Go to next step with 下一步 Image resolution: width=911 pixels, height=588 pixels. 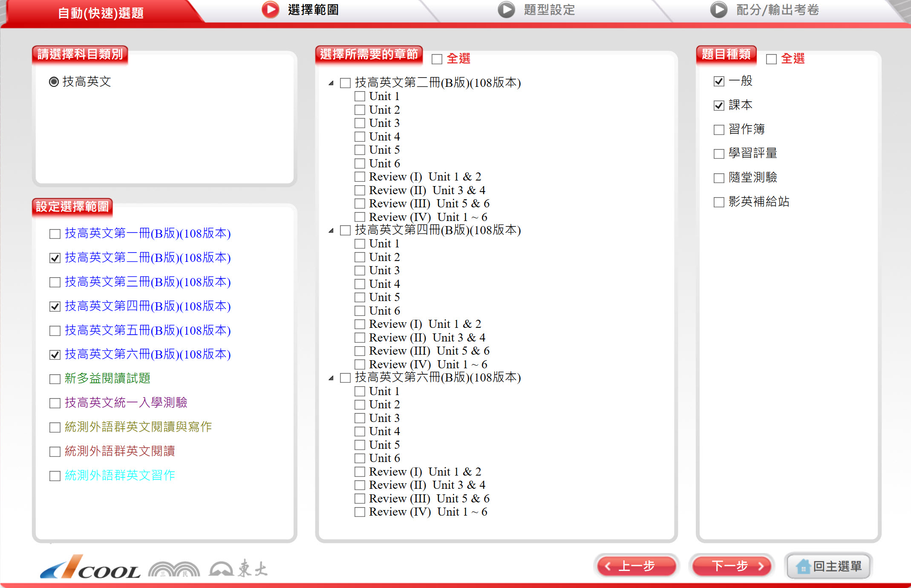click(731, 566)
